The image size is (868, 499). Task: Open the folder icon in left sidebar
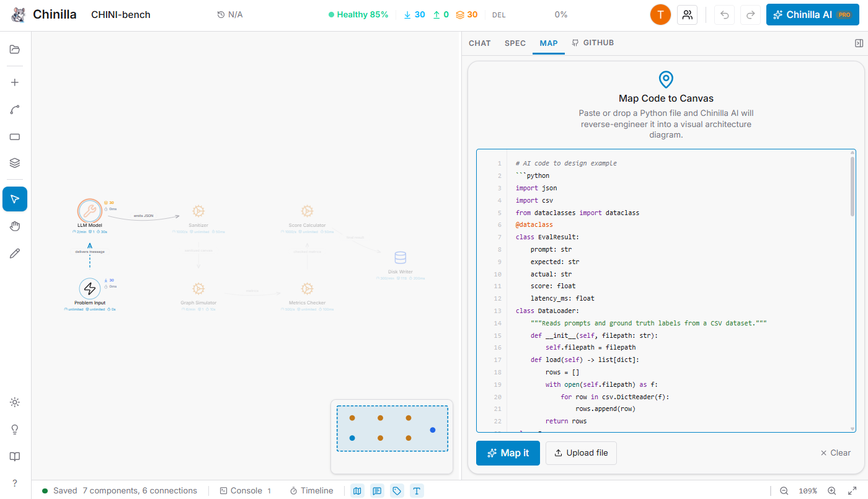[x=15, y=50]
